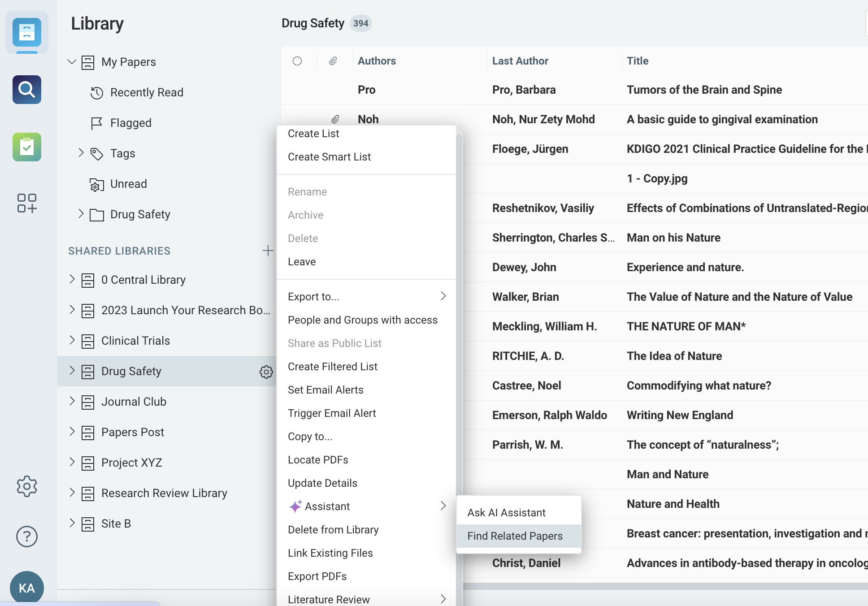Open Help using the question mark icon

coord(26,536)
